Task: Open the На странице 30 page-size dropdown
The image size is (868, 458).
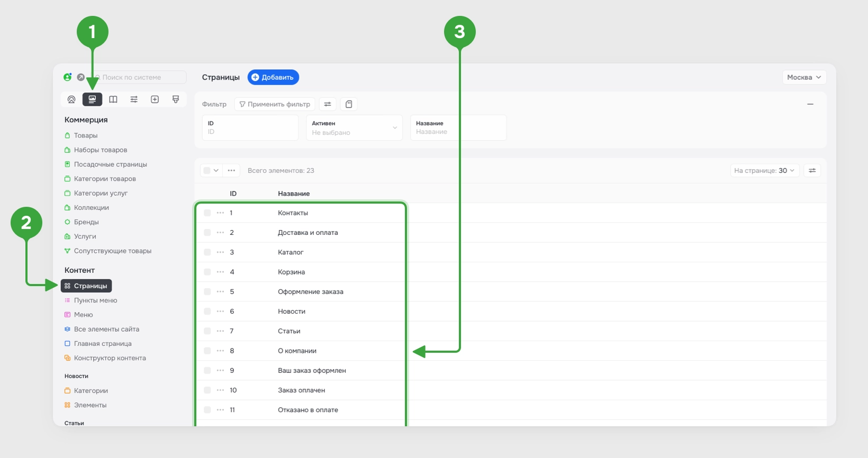Action: click(764, 170)
